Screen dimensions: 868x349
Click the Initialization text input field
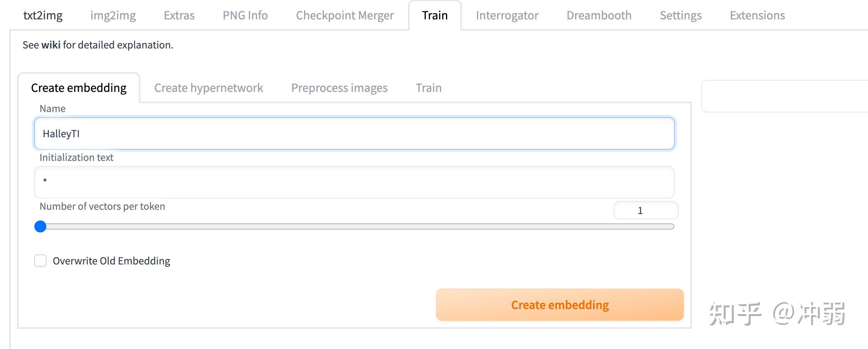pos(354,182)
